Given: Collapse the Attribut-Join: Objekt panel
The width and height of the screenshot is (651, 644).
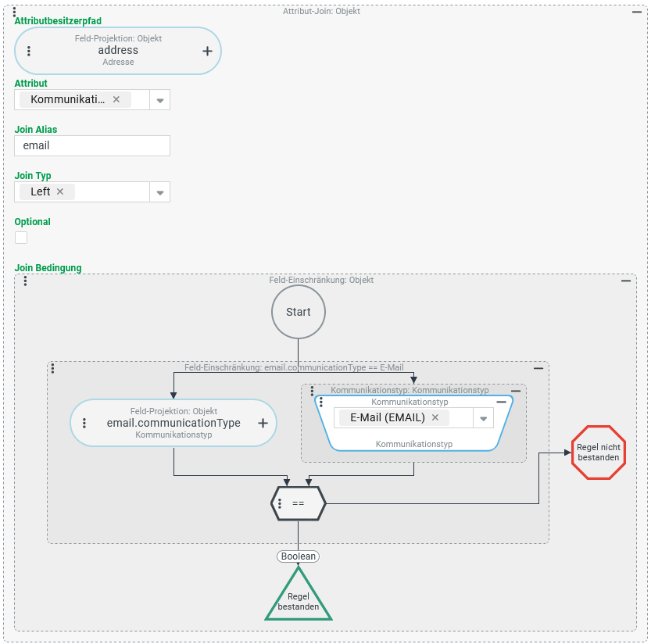Looking at the screenshot, I should tap(637, 12).
